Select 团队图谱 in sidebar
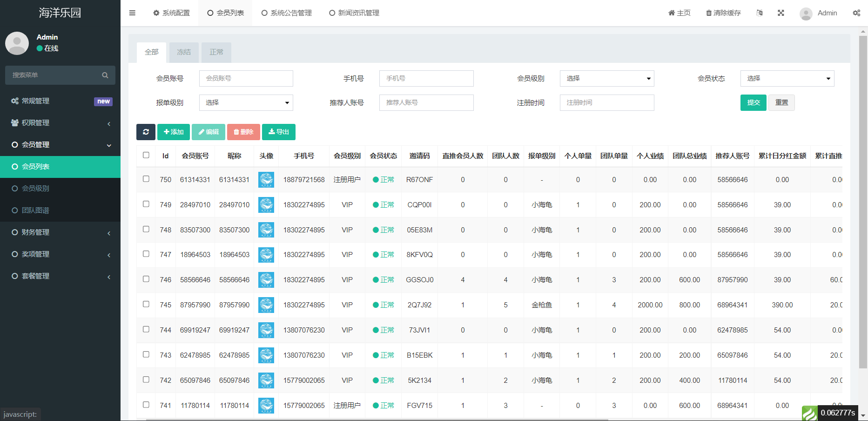868x421 pixels. tap(60, 210)
